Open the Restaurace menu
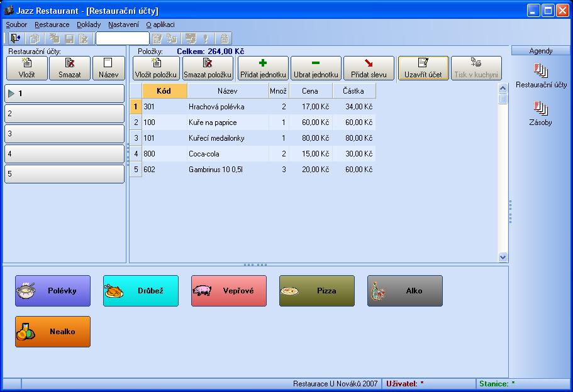 [x=52, y=24]
